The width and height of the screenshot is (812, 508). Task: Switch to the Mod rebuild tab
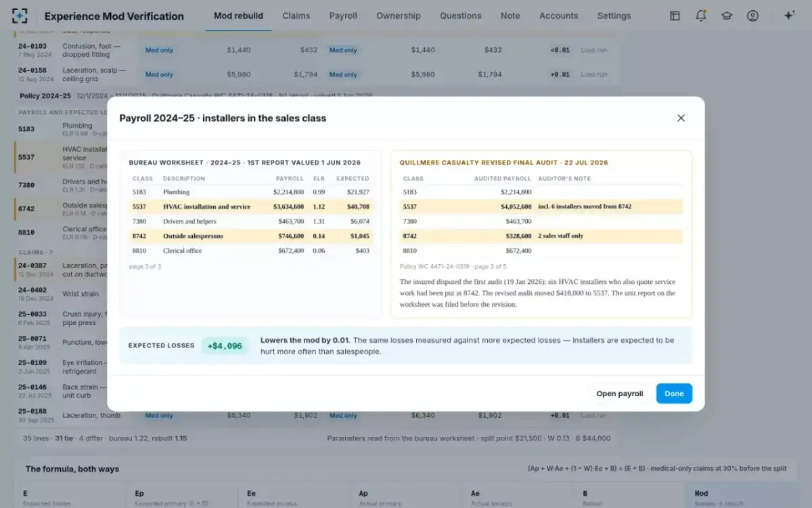[238, 16]
